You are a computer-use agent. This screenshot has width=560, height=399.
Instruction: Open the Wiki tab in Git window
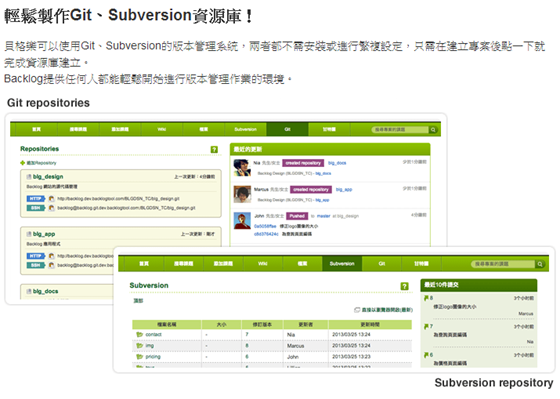[x=162, y=129]
